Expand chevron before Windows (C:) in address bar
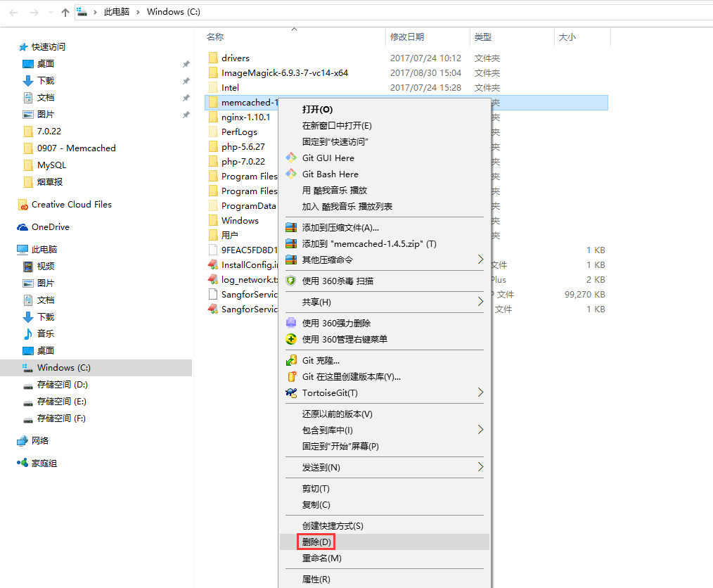The width and height of the screenshot is (713, 588). (138, 12)
